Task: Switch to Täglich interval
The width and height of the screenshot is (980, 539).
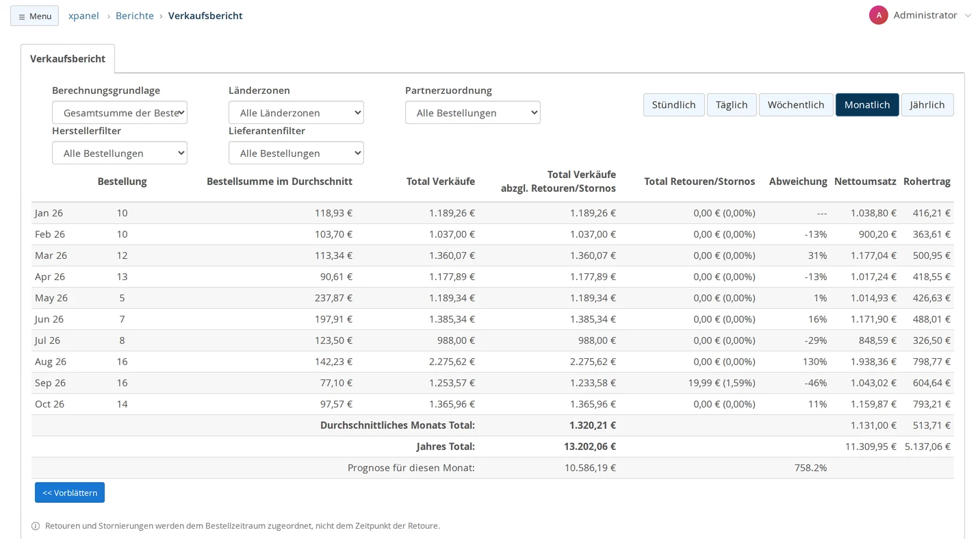Action: click(x=732, y=105)
